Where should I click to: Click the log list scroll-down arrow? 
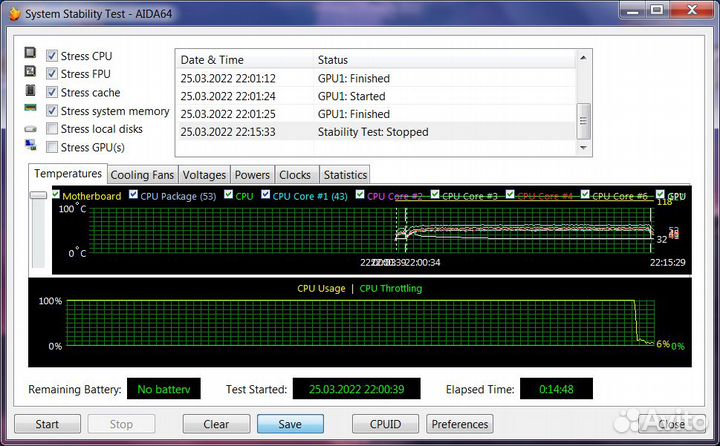pyautogui.click(x=583, y=147)
